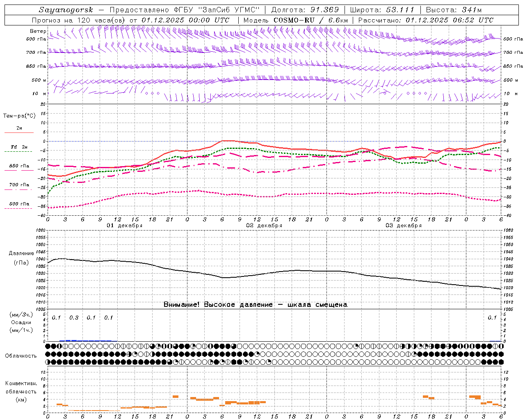The height and width of the screenshot is (420, 525).
Task: Click the 'Осадки' precipitation label
Action: coord(21,322)
